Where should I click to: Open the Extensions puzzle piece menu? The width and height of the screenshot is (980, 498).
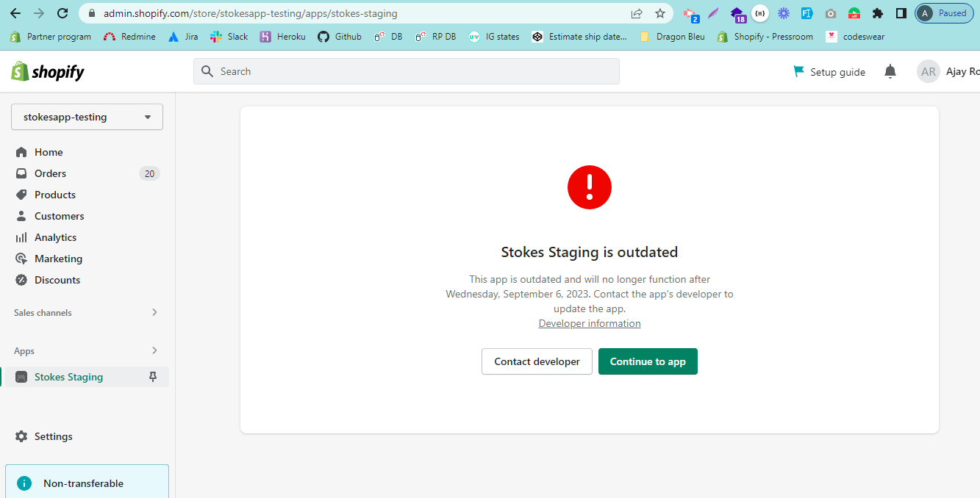point(877,13)
